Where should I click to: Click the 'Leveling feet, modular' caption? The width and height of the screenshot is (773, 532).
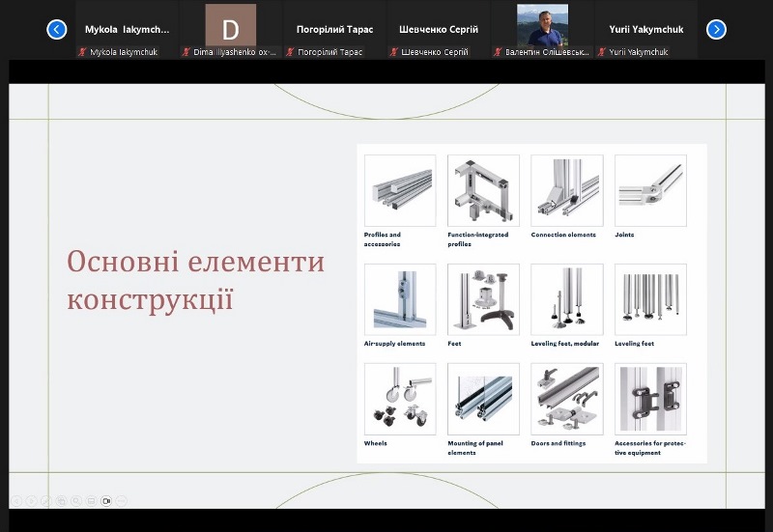[x=565, y=344]
